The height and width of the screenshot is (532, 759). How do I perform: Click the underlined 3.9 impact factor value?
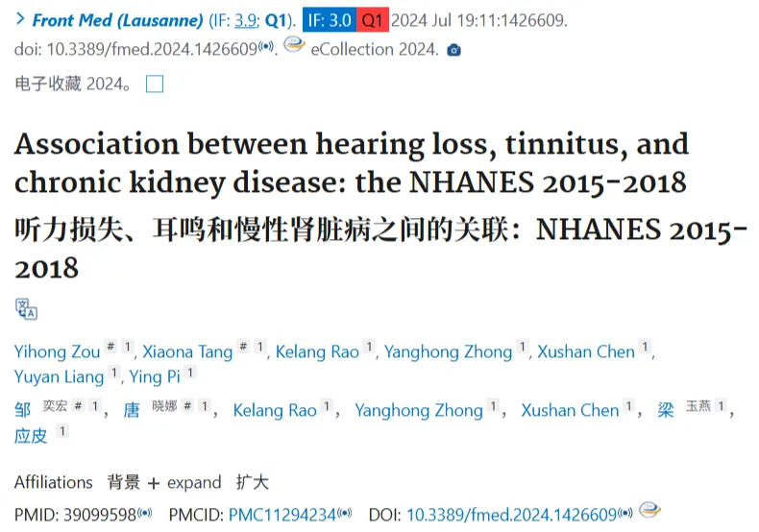[245, 20]
